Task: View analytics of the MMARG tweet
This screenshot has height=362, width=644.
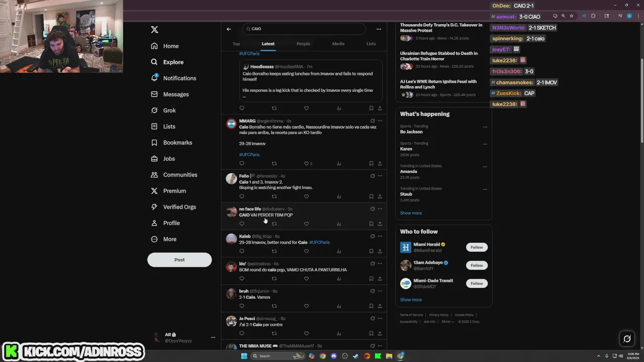Action: (339, 163)
